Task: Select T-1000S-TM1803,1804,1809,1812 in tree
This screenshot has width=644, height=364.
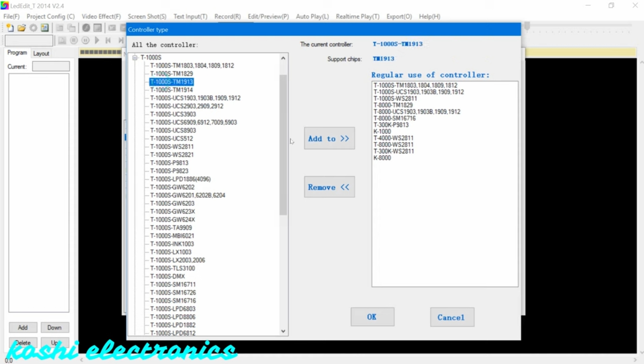Action: 192,65
